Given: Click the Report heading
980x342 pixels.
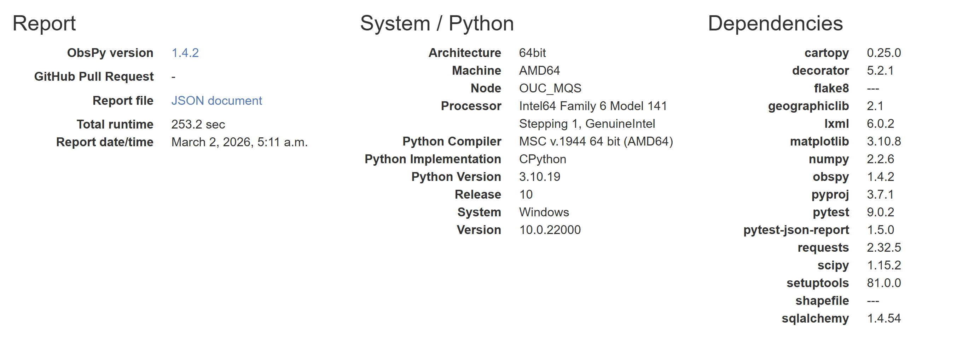Looking at the screenshot, I should (44, 24).
